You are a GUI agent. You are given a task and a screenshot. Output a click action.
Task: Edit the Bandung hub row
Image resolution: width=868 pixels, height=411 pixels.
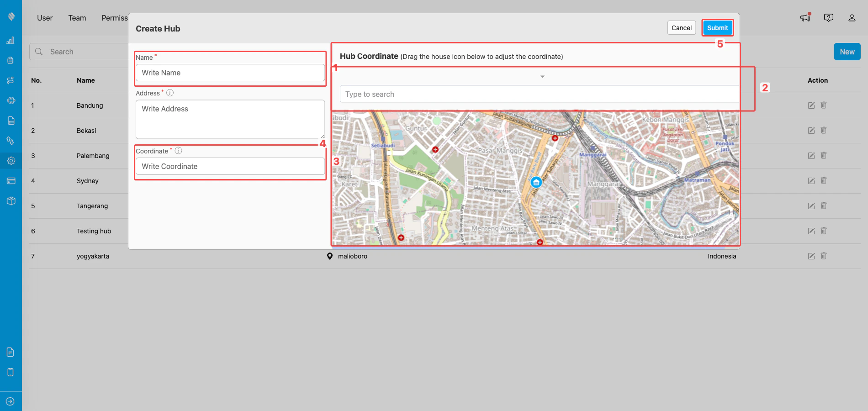(811, 105)
